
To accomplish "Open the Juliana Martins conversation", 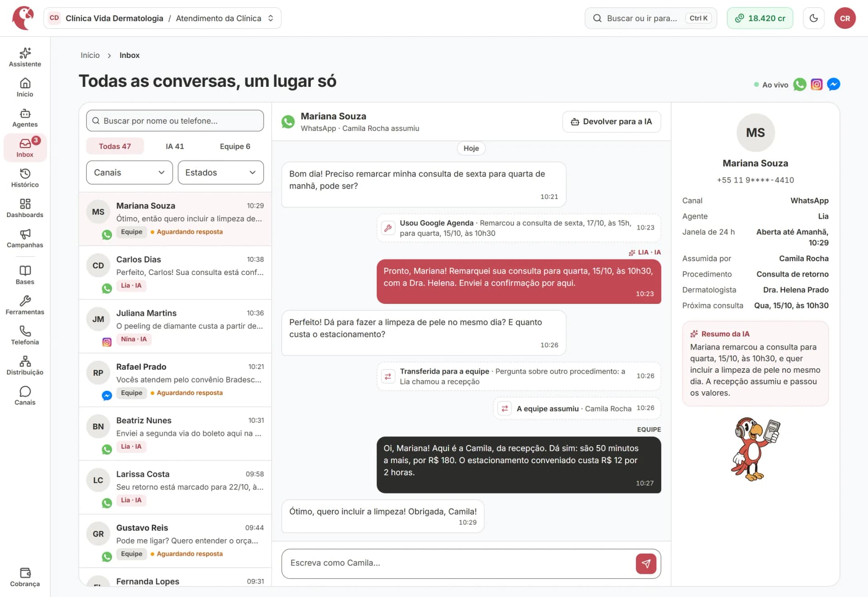I will point(175,326).
